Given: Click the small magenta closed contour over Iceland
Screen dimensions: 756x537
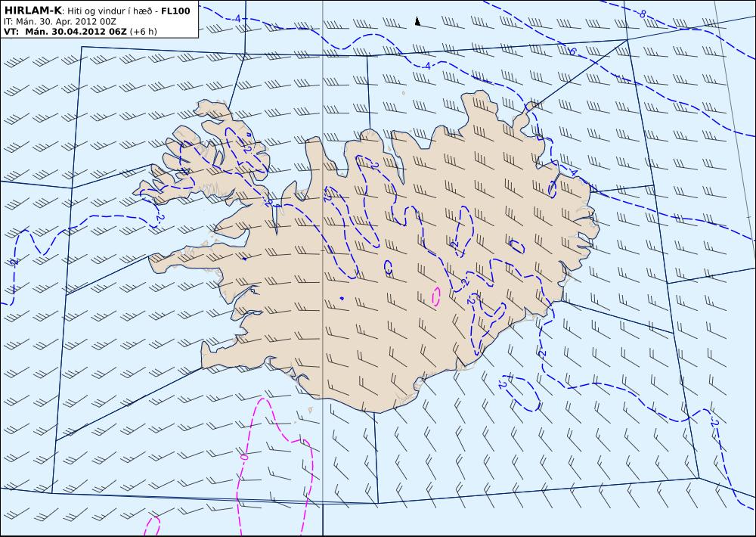Looking at the screenshot, I should click(x=436, y=296).
